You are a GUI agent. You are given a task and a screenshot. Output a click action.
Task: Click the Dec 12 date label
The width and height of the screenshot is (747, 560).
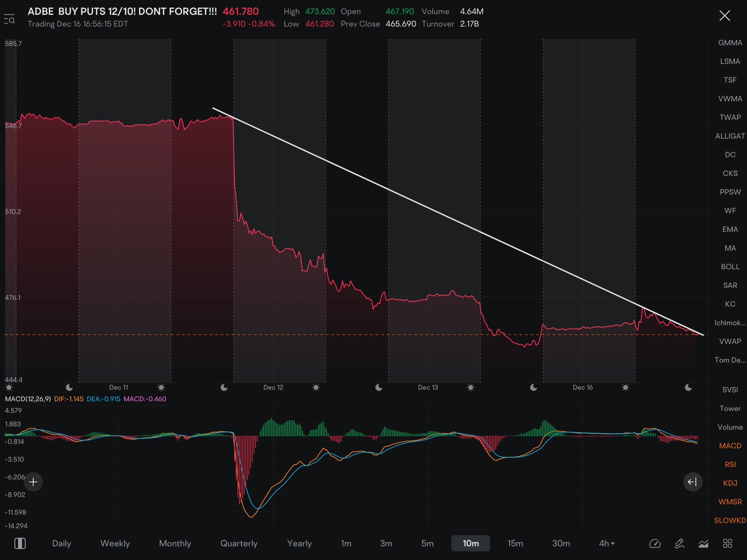click(273, 388)
